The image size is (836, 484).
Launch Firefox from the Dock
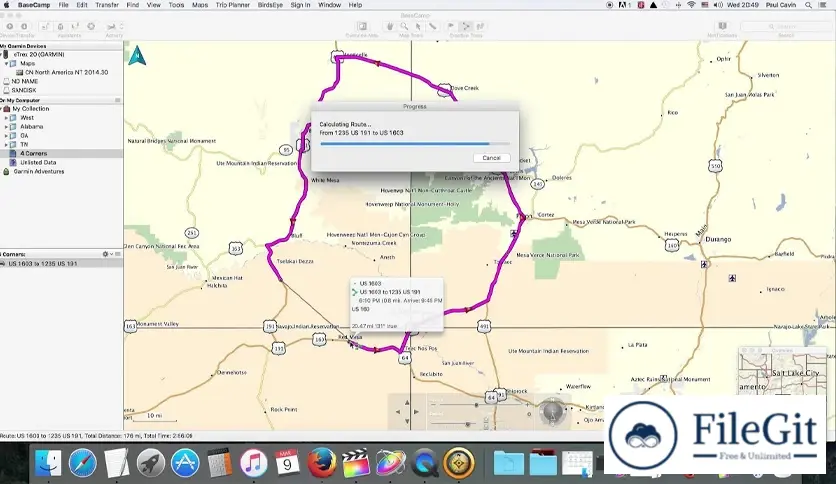(x=321, y=463)
